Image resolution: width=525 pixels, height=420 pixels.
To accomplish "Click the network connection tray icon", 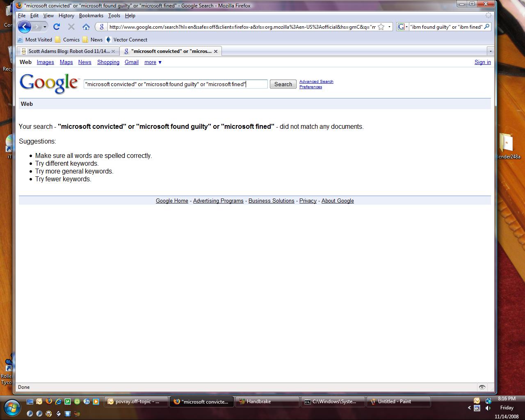I will 488,401.
